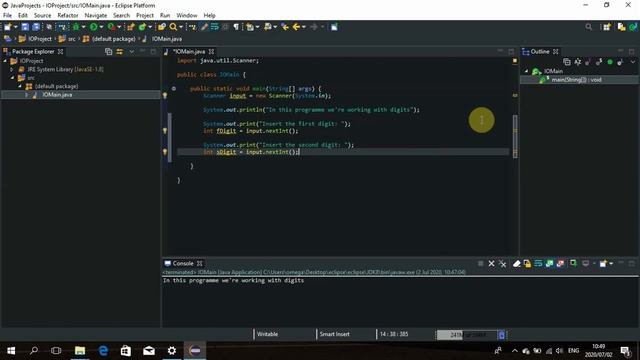The width and height of the screenshot is (640, 360).
Task: Toggle Show Whitespace Characters pilcrow icon
Action: [236, 27]
